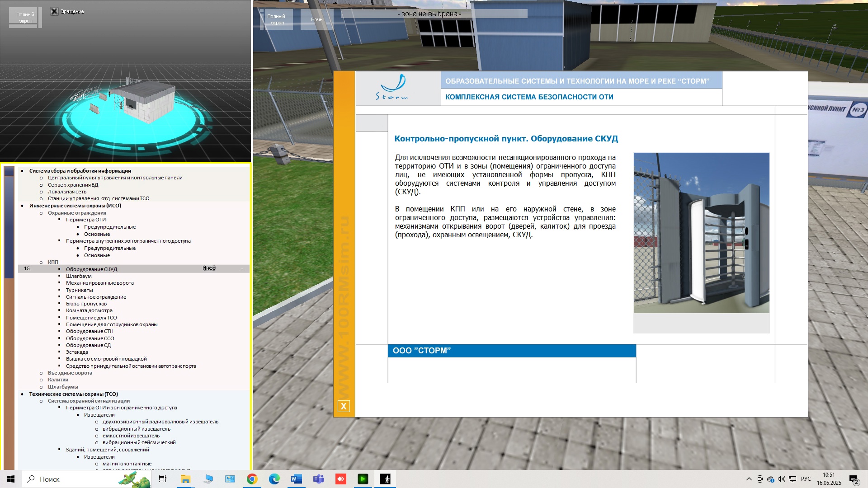Screen dimensions: 868x488
Task: Open the walking-figure simulator taskbar icon
Action: (385, 479)
